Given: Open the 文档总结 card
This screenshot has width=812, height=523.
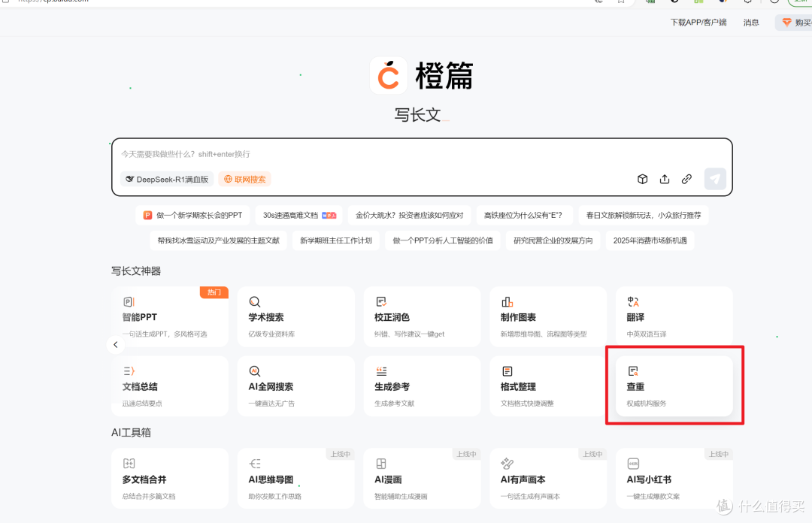Looking at the screenshot, I should [170, 385].
